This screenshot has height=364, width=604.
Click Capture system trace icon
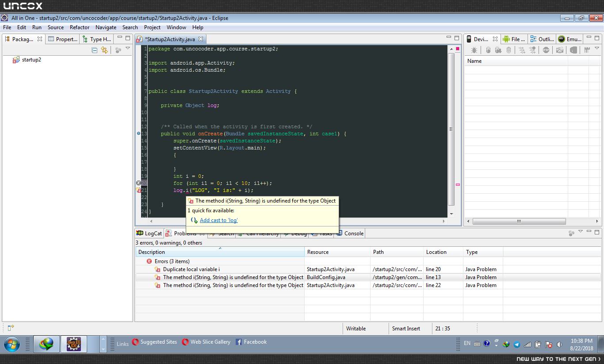[587, 50]
